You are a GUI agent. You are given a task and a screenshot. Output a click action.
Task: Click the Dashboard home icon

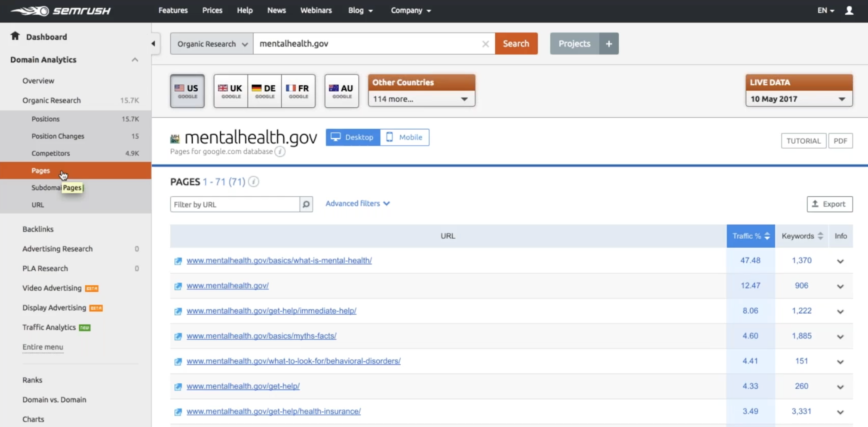[x=15, y=36]
